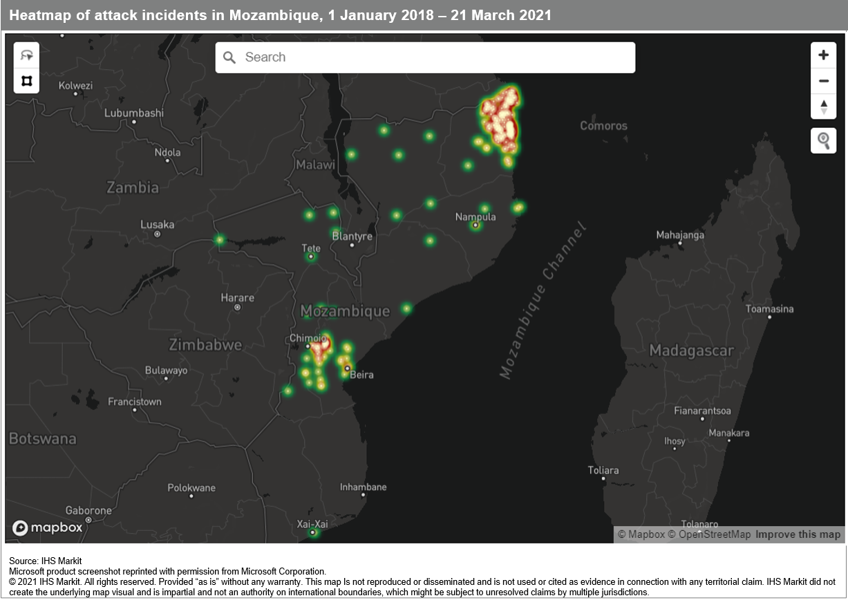
Task: Click the marker at Beira
Action: click(x=347, y=368)
